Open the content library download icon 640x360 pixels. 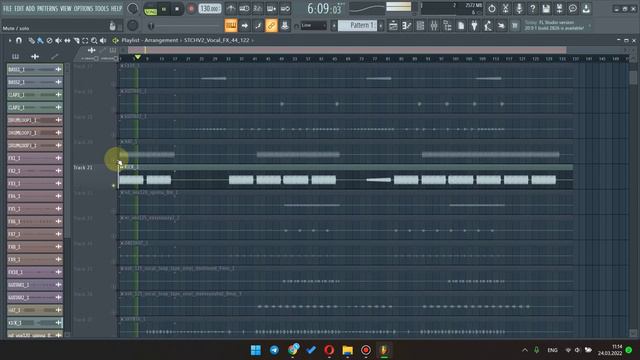(586, 9)
